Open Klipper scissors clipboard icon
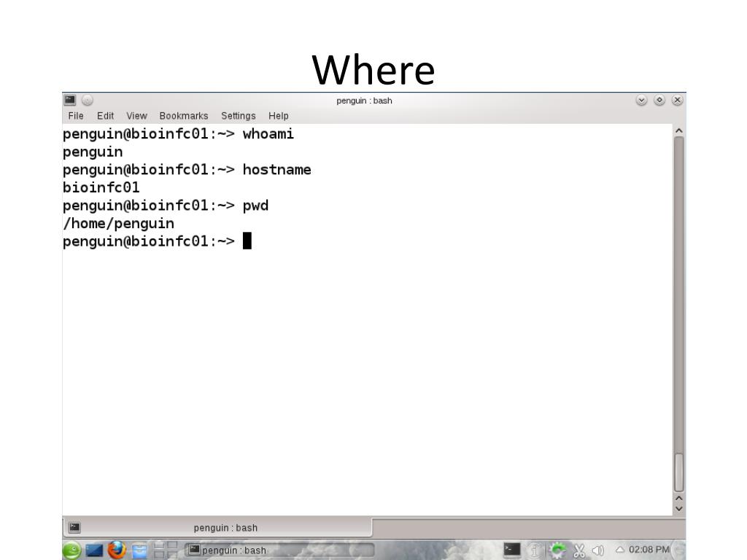The image size is (747, 560). (578, 551)
